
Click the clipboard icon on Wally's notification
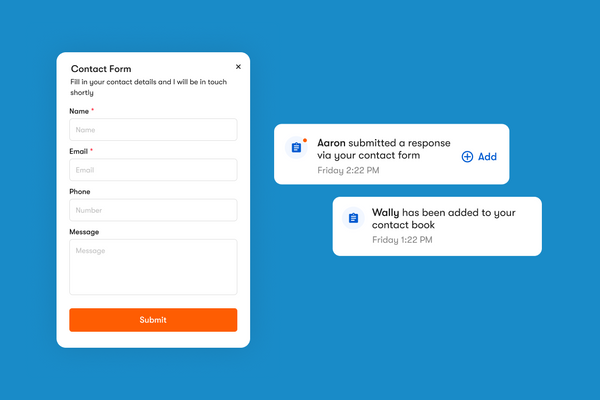point(353,218)
